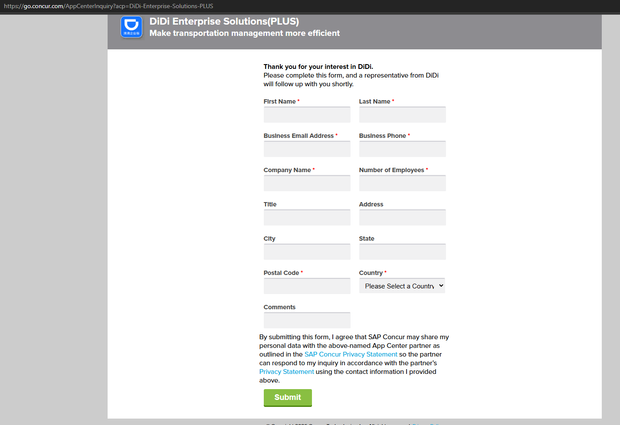This screenshot has height=425, width=620.
Task: Click the Title input field
Action: click(307, 217)
